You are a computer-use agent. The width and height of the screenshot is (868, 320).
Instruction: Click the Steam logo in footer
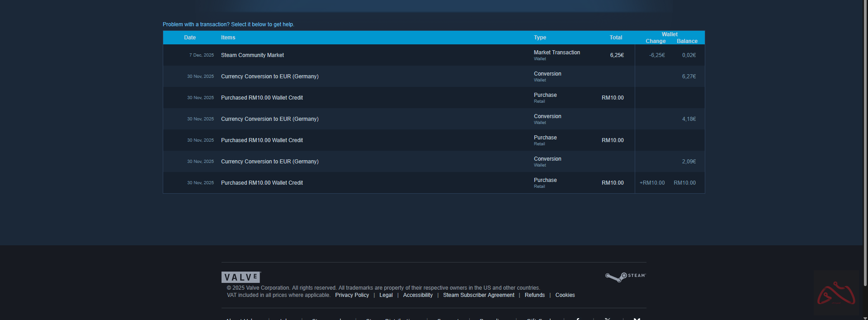(626, 277)
